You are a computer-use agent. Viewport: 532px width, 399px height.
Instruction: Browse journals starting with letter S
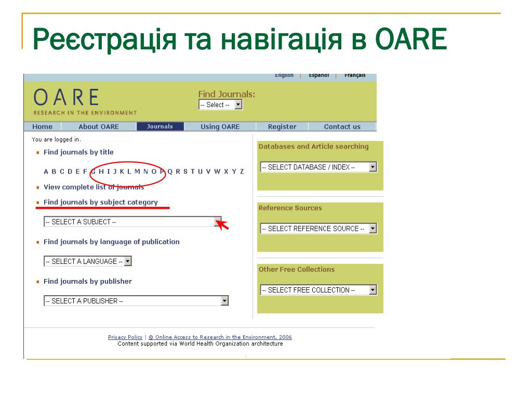tap(185, 171)
